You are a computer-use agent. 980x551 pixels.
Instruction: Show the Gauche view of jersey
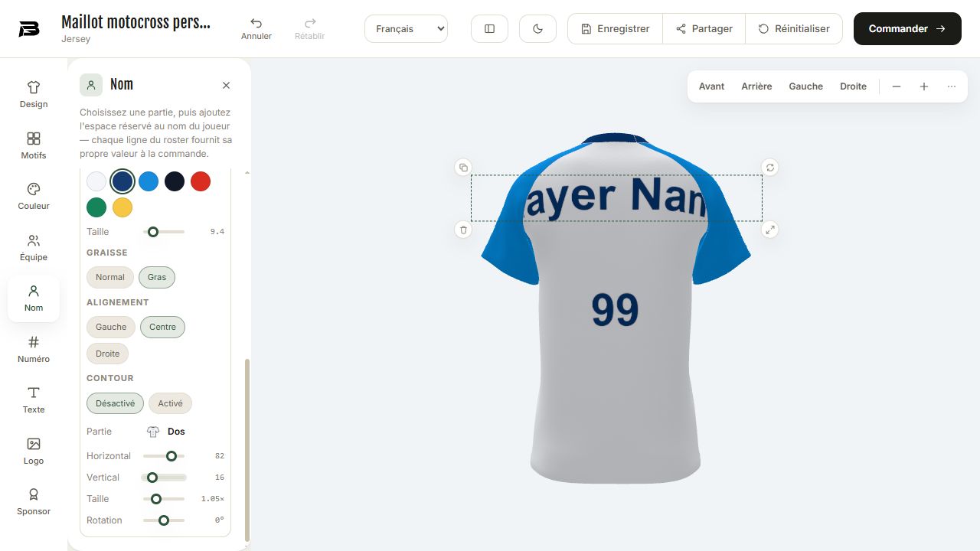[806, 86]
